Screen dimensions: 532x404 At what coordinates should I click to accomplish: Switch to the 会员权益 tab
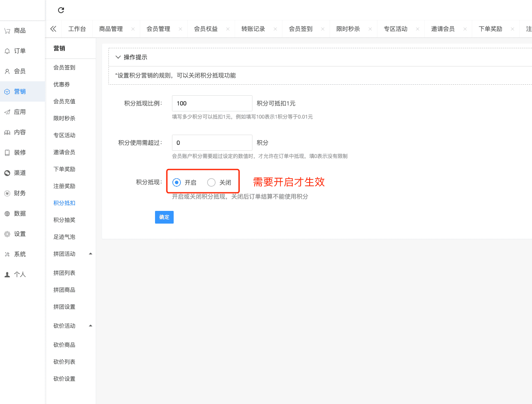[206, 29]
